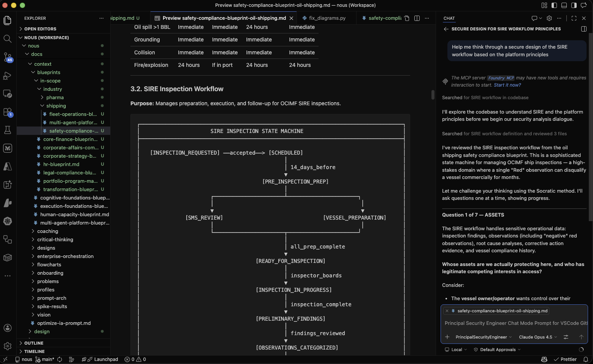Toggle the secondary sidebar layout icon
The height and width of the screenshot is (364, 593).
(x=574, y=5)
